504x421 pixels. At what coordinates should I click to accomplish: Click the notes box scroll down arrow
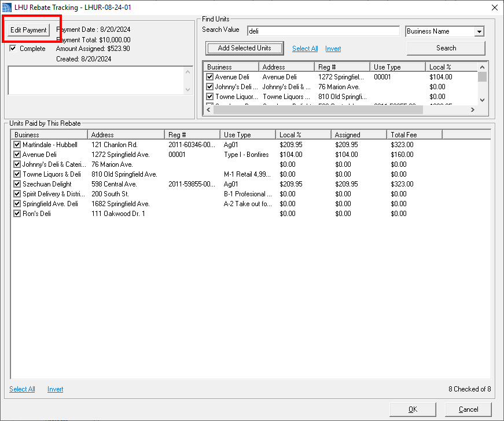[188, 89]
